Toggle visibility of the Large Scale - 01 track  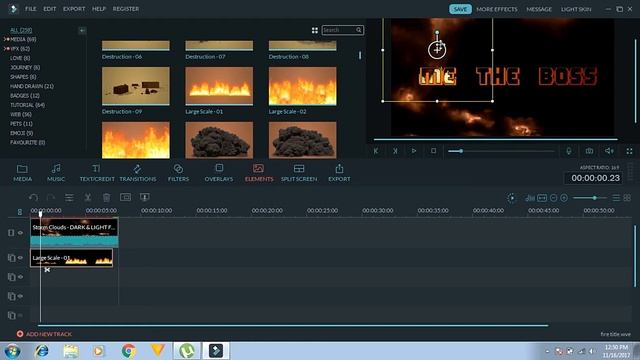[x=20, y=258]
